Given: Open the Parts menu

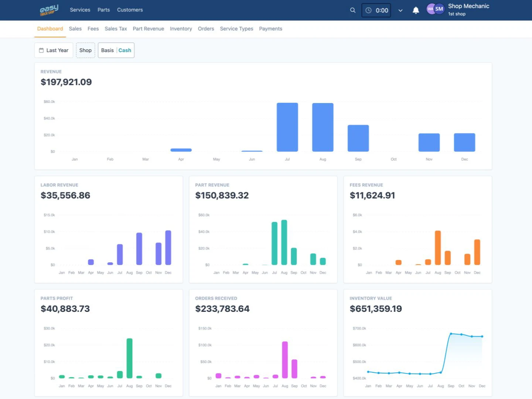Looking at the screenshot, I should (x=104, y=10).
